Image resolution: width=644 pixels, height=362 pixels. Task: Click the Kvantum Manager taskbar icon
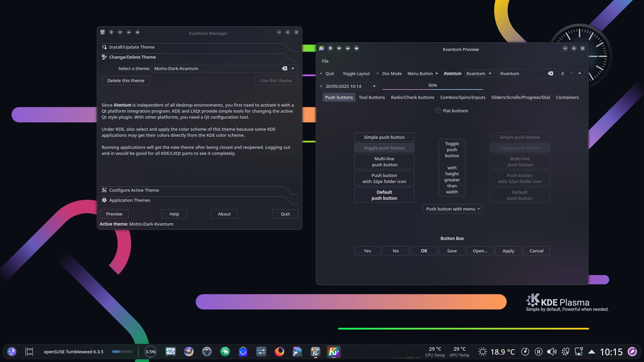coord(316,352)
